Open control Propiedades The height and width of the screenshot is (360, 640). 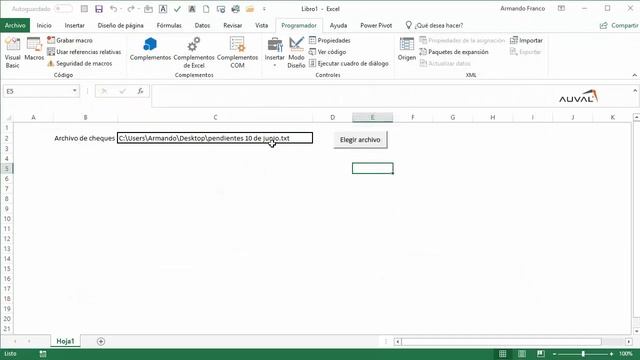tap(330, 40)
